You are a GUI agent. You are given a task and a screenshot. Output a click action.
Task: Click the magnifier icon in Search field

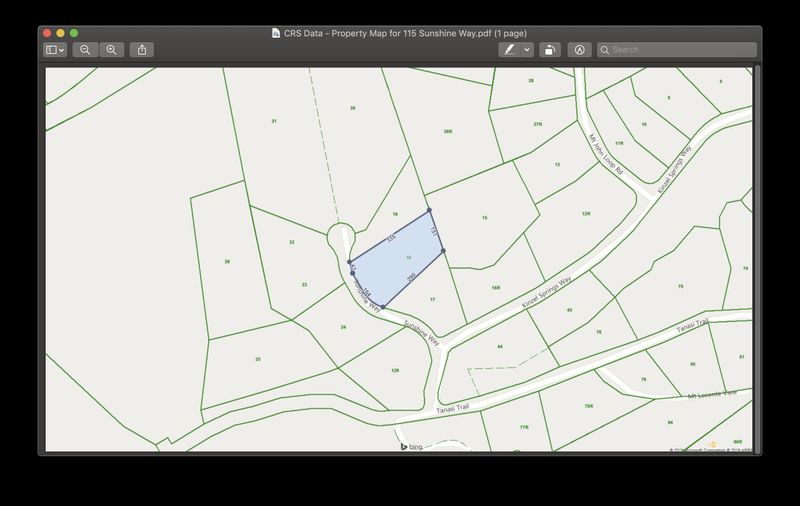605,50
